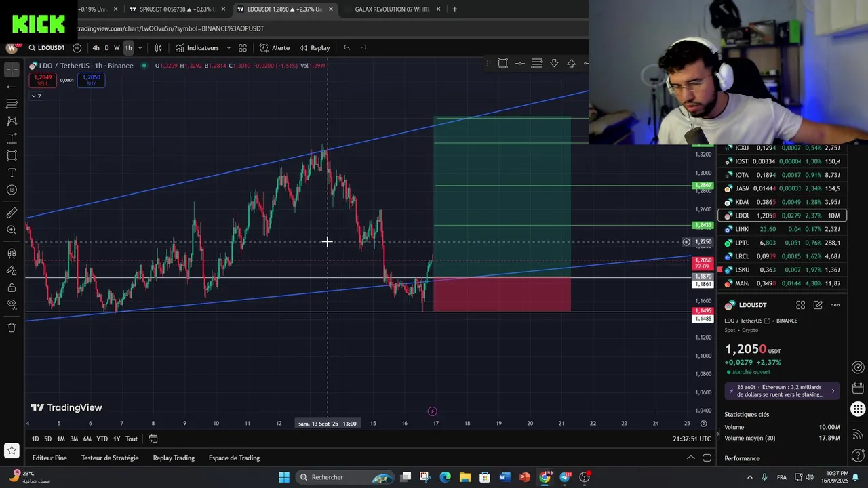Viewport: 868px width, 488px height.
Task: Switch to the 4h timeframe
Action: (x=96, y=48)
